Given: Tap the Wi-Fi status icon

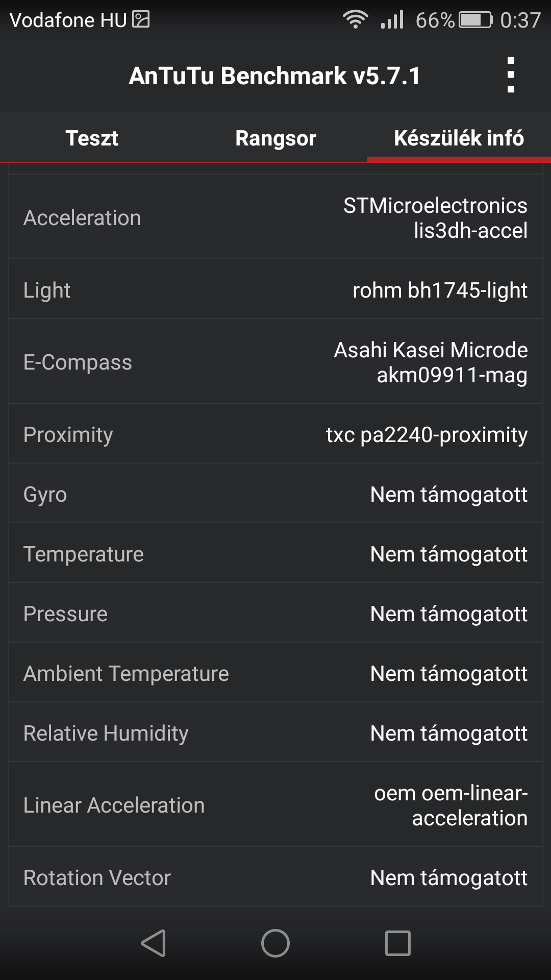Looking at the screenshot, I should (x=356, y=20).
